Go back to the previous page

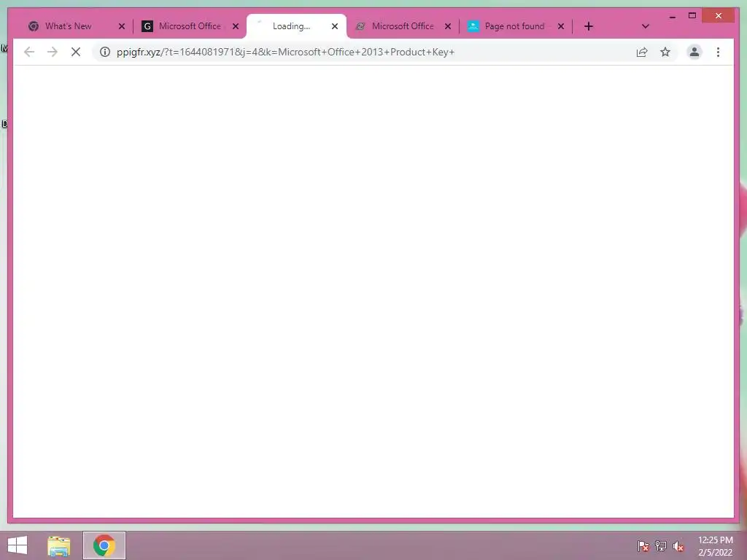29,52
